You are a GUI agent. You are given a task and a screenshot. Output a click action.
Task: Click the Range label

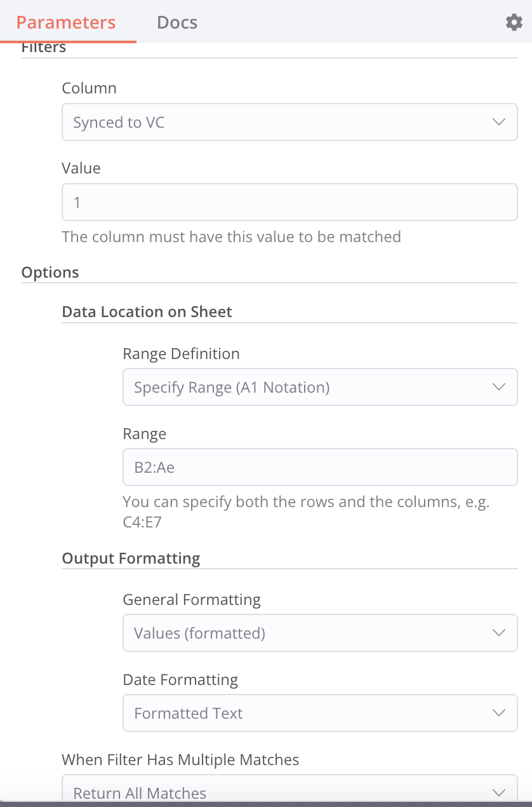(x=144, y=434)
